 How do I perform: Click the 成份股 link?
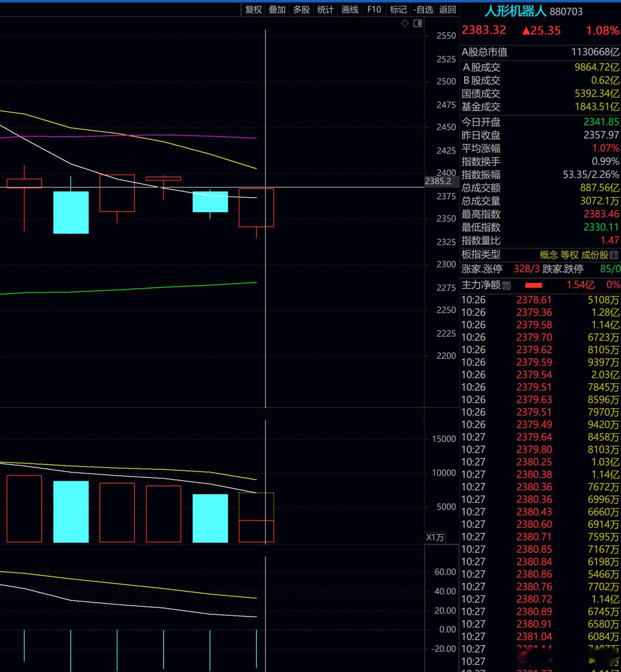(595, 255)
